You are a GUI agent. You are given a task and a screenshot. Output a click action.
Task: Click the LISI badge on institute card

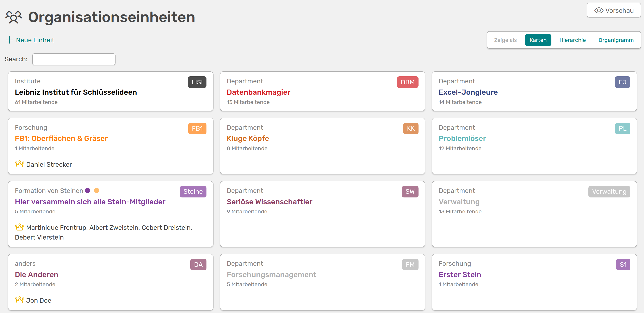pos(197,82)
